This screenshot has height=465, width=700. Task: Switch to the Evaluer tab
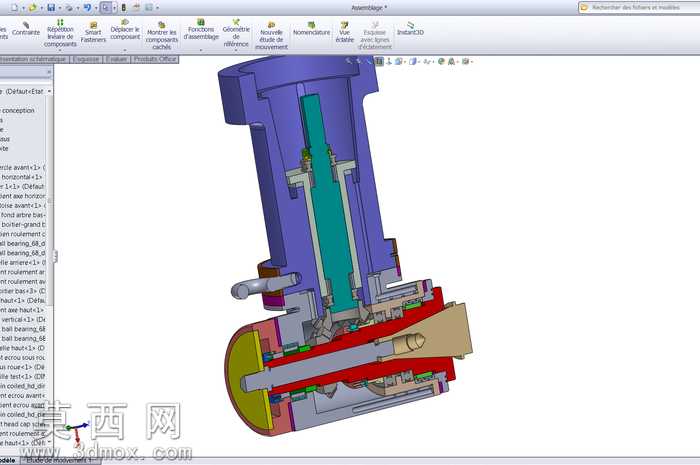click(117, 59)
